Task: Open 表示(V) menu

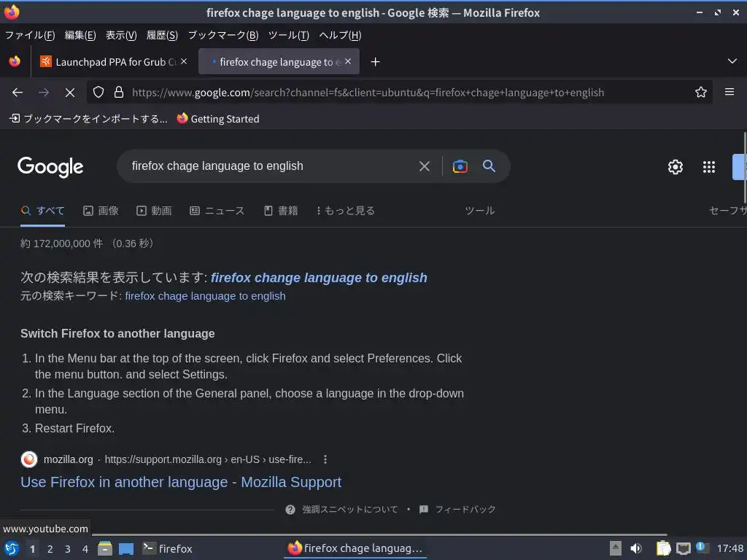Action: [x=121, y=35]
